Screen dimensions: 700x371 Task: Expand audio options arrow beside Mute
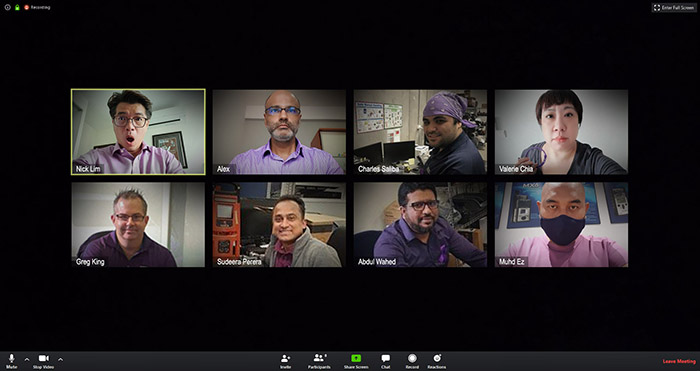27,359
